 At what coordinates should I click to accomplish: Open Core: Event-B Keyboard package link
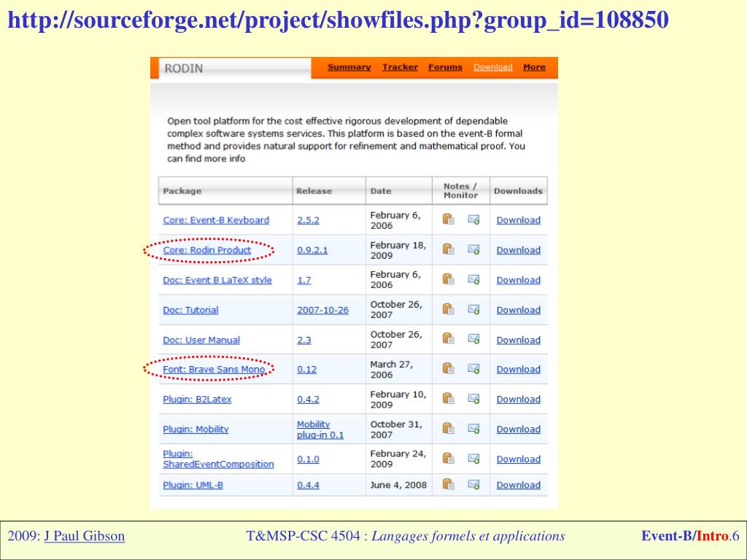click(x=216, y=220)
